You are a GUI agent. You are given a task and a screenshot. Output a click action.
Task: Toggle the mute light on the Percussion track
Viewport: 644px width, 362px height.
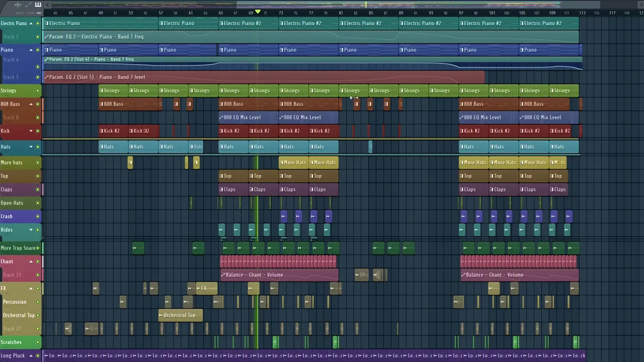pyautogui.click(x=38, y=302)
